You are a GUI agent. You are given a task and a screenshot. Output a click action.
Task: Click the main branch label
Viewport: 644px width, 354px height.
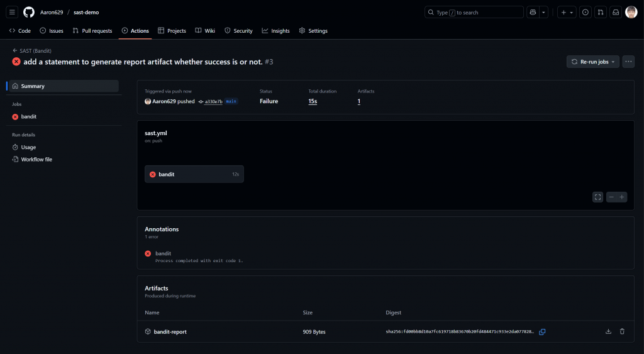point(231,101)
